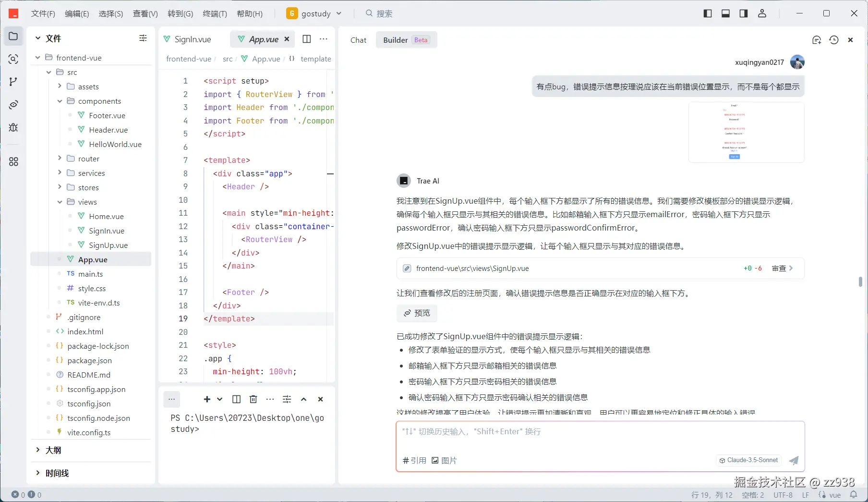
Task: Open the account profile icon in title bar
Action: (x=762, y=13)
